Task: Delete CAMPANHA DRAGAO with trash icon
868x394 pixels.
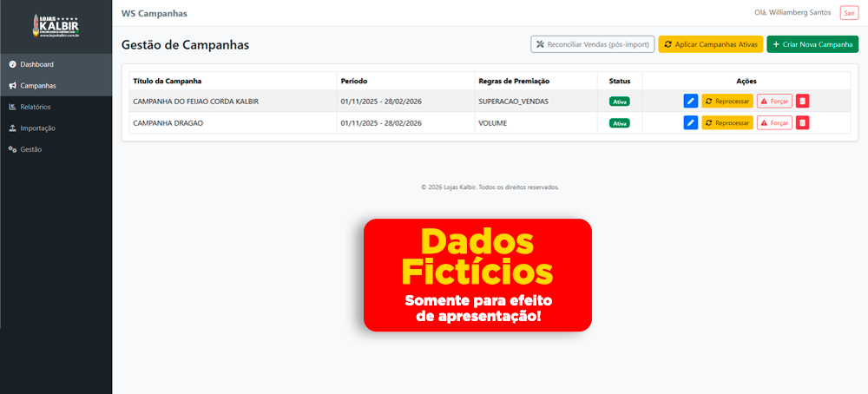Action: coord(803,123)
